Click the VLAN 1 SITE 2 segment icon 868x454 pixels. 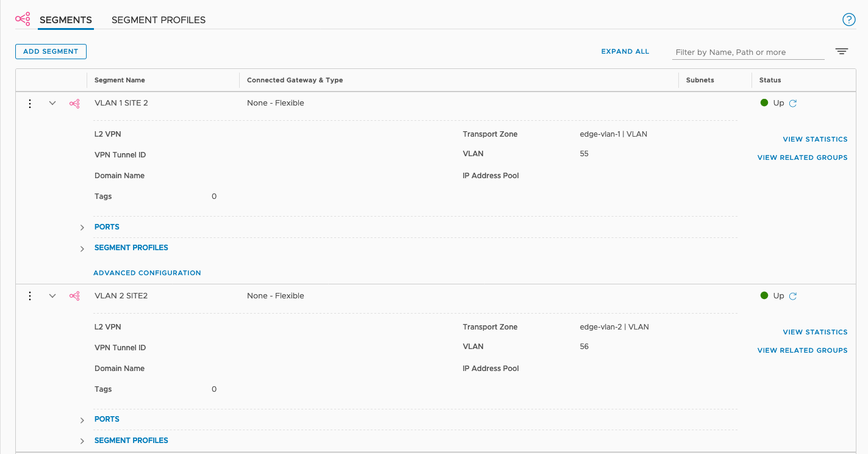pyautogui.click(x=74, y=104)
